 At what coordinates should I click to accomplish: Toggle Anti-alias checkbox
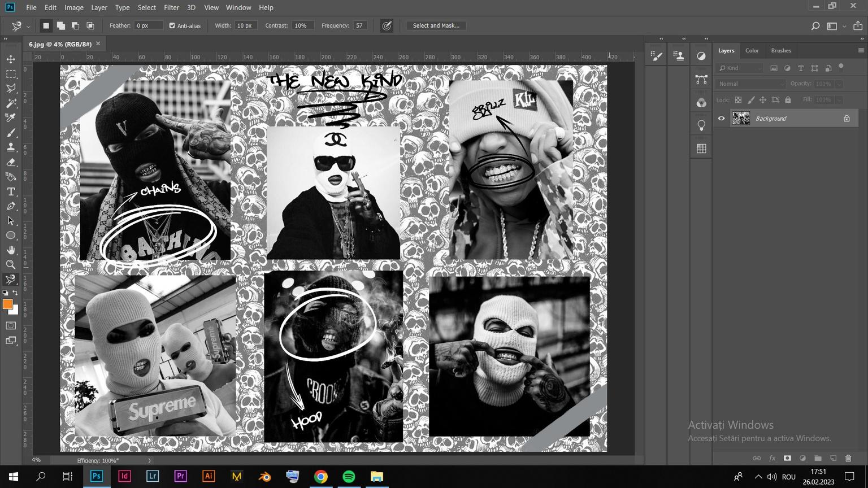click(172, 25)
